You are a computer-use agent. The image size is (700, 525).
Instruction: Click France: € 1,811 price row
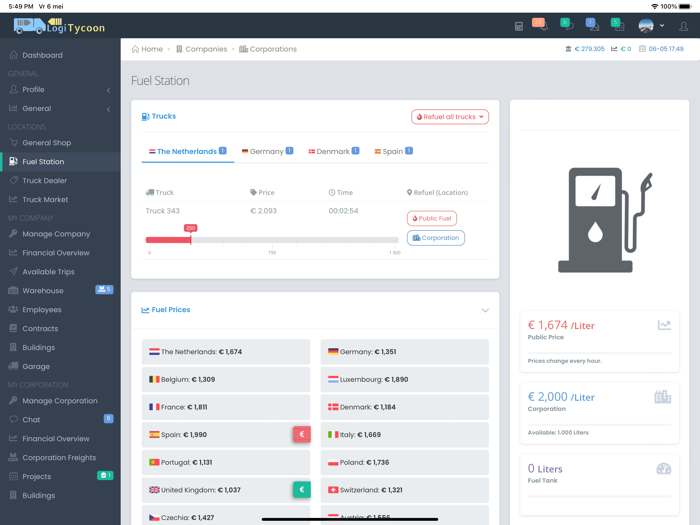[226, 407]
